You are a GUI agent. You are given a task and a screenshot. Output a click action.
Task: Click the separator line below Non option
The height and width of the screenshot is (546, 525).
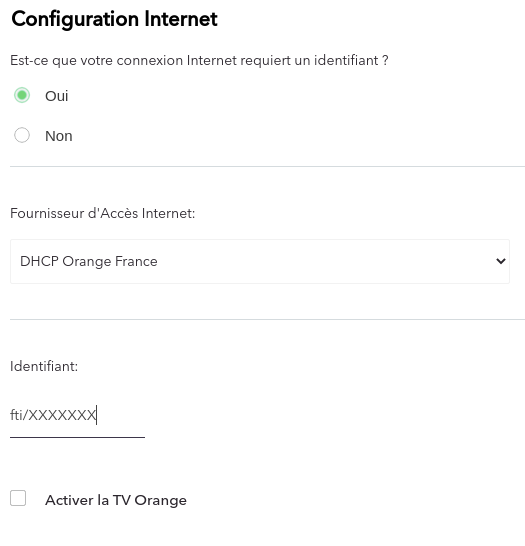point(267,166)
